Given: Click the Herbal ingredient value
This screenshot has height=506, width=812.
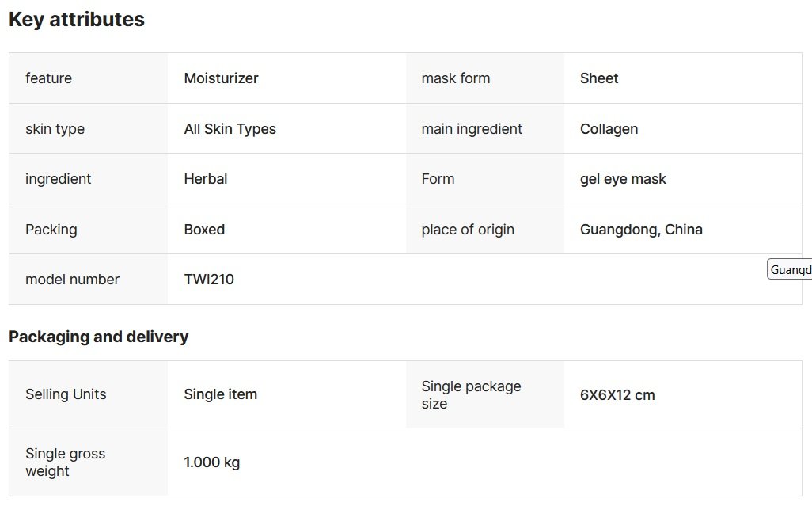Looking at the screenshot, I should click(206, 179).
